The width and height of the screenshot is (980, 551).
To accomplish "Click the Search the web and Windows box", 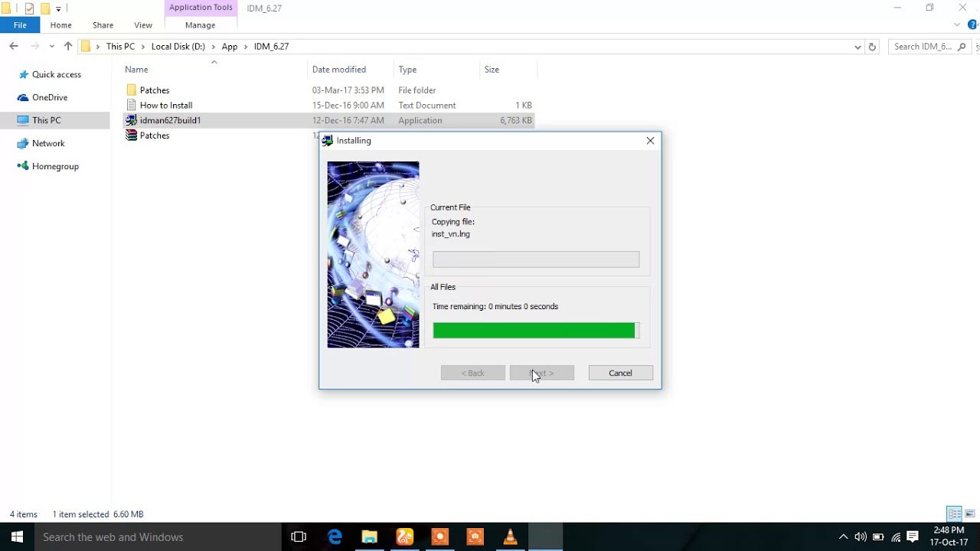I will pyautogui.click(x=158, y=537).
